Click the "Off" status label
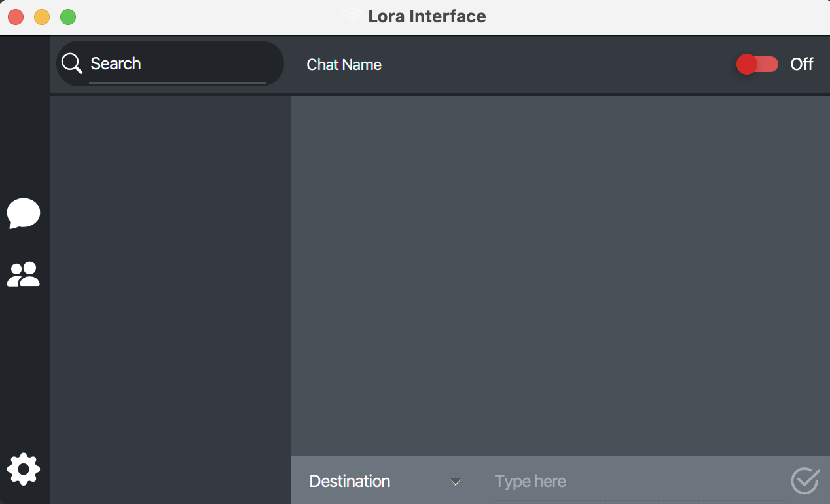The width and height of the screenshot is (830, 504). pos(802,64)
